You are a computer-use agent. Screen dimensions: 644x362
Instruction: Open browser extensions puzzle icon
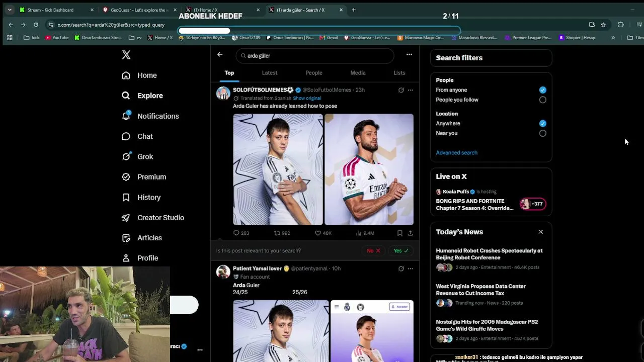coord(621,25)
